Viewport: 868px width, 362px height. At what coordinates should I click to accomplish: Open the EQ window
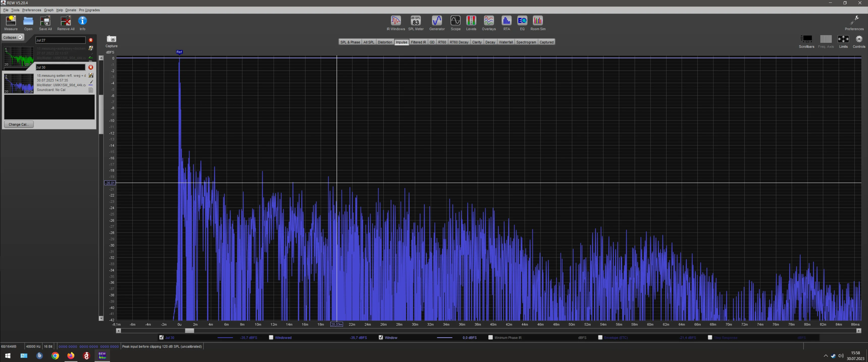tap(522, 23)
